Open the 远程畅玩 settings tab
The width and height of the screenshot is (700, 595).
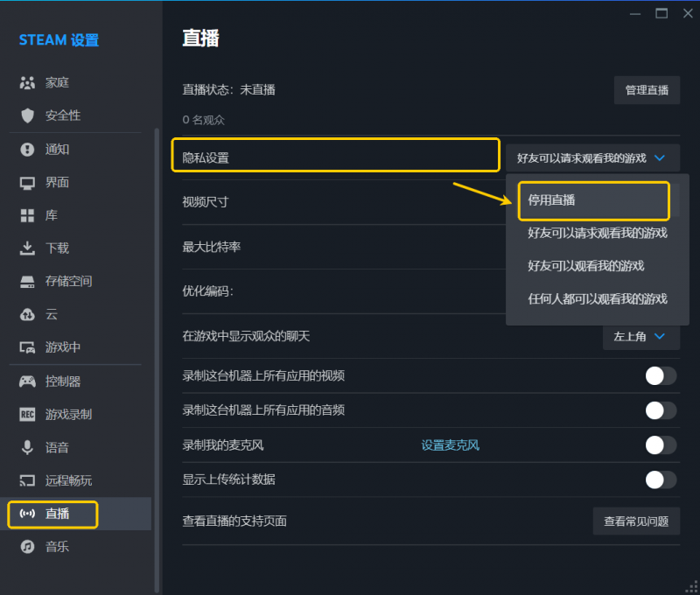(x=76, y=480)
